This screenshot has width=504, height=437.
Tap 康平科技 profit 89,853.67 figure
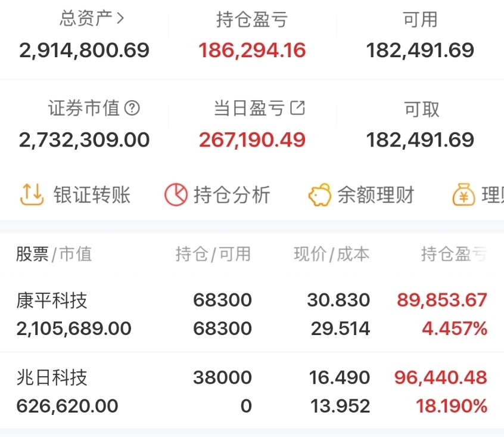(x=442, y=300)
